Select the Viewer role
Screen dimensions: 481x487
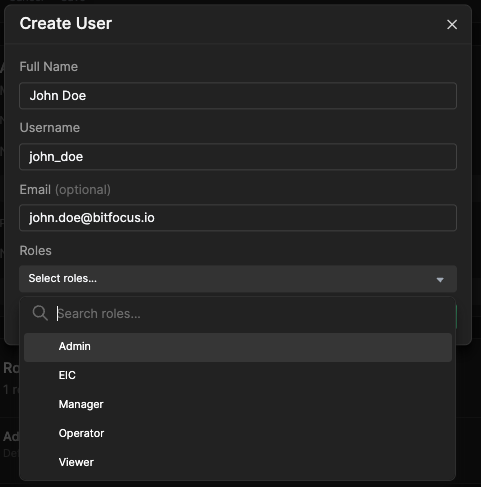[x=238, y=462]
